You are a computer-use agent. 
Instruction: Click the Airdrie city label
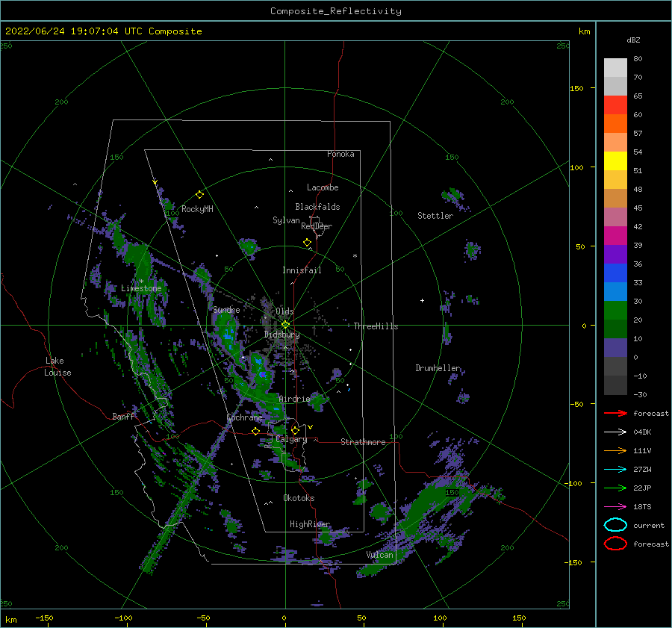pos(294,399)
